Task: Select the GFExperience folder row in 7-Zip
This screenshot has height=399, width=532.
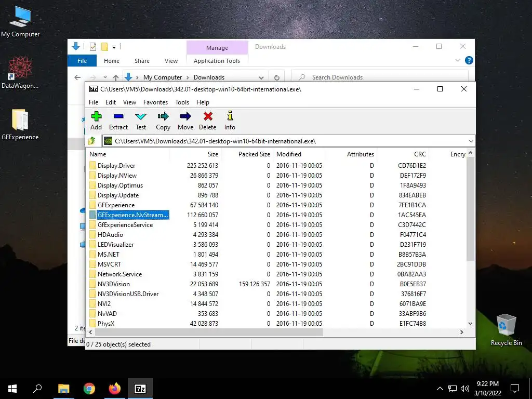Action: click(x=116, y=205)
